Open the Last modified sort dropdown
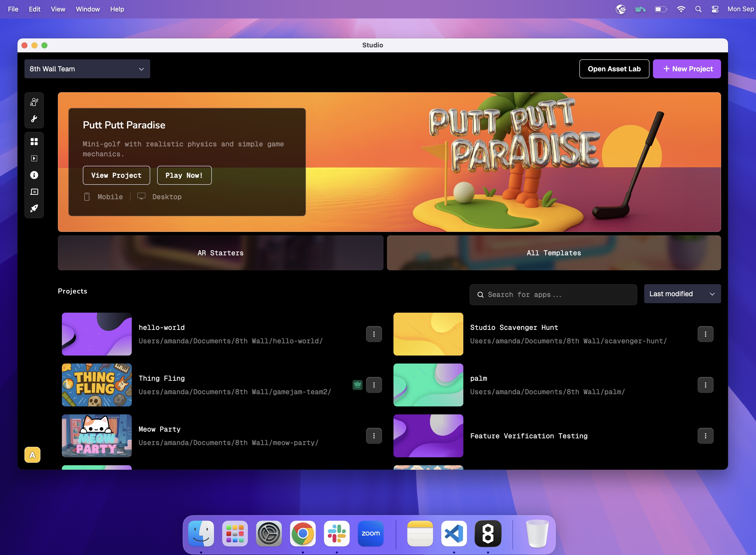Image resolution: width=756 pixels, height=555 pixels. tap(682, 294)
